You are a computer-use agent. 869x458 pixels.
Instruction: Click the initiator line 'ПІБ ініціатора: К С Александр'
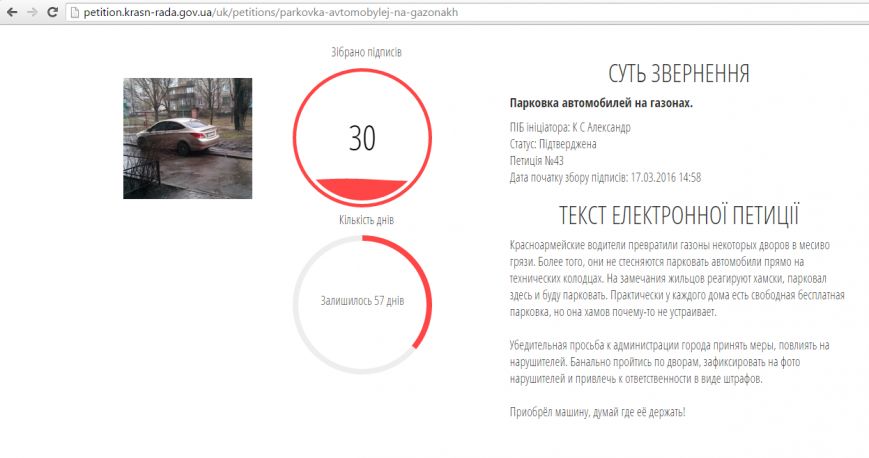pyautogui.click(x=570, y=128)
